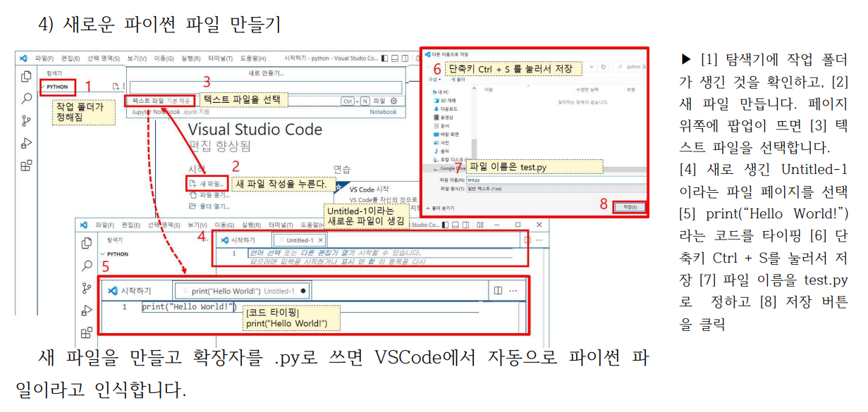Select 내 PC in Save As navigation pane
Image resolution: width=868 pixels, height=412 pixels.
point(441,92)
